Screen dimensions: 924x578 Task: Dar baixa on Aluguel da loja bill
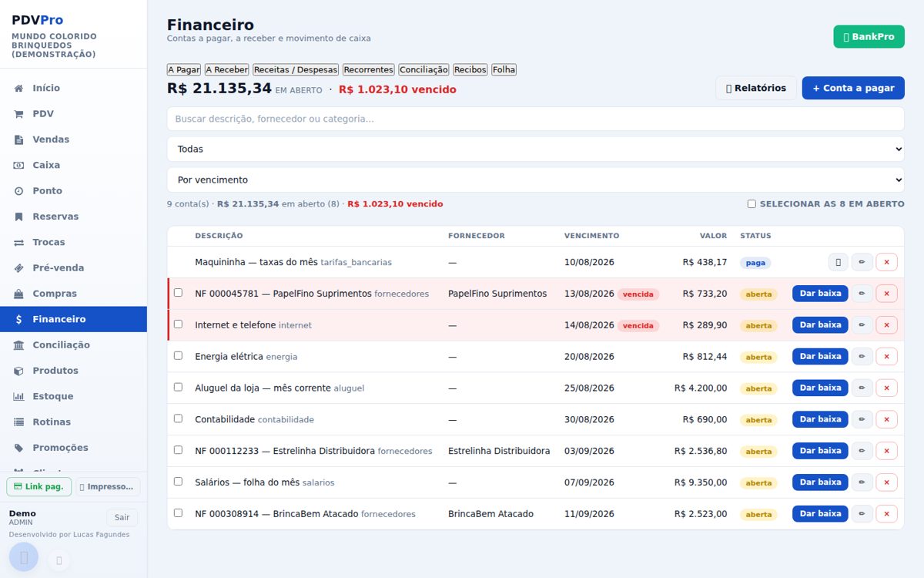[820, 388]
